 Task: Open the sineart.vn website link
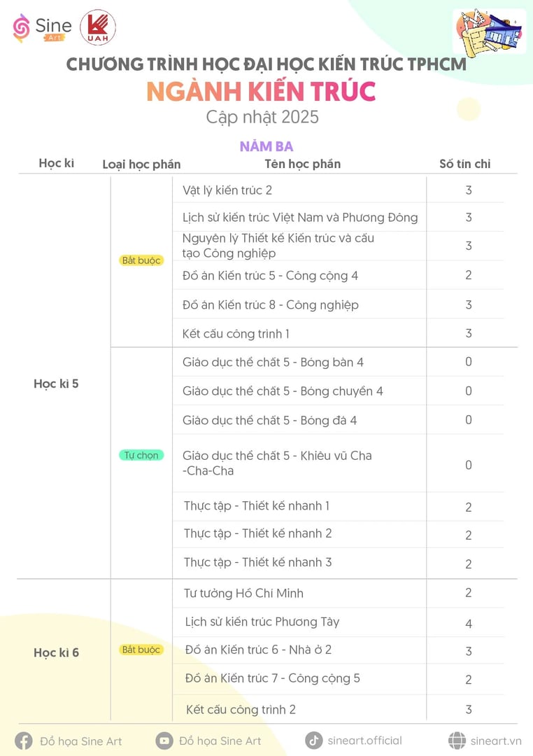(x=496, y=741)
